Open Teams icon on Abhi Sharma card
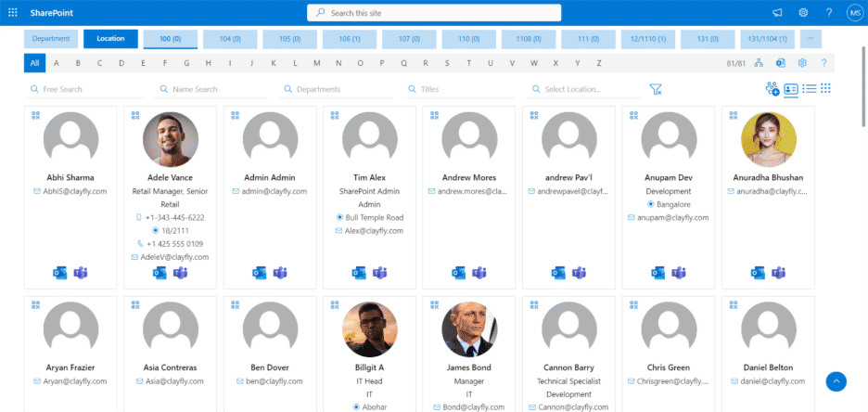Screen dimensions: 868x412 pos(81,273)
